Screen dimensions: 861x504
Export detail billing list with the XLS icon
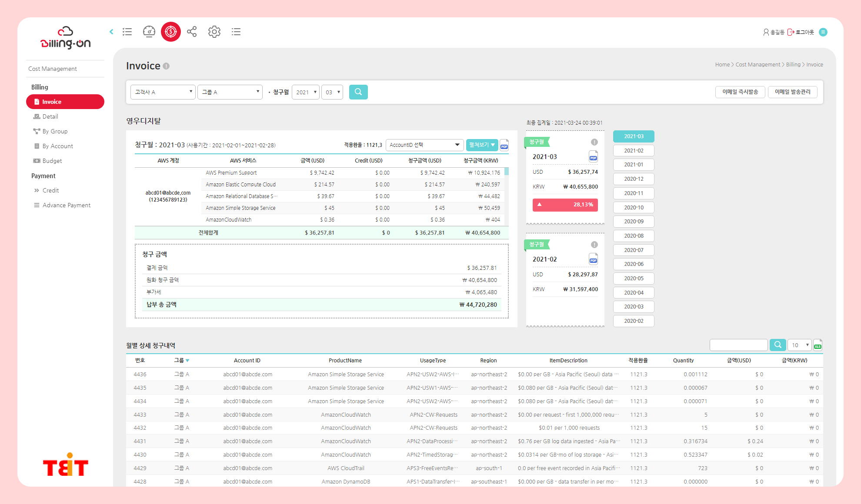pyautogui.click(x=818, y=345)
